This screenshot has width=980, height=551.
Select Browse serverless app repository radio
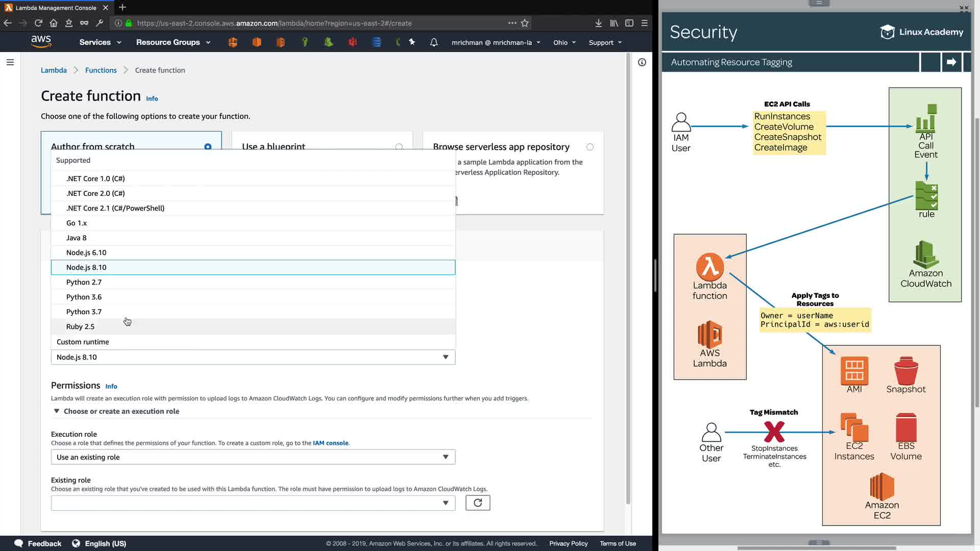[x=590, y=147]
